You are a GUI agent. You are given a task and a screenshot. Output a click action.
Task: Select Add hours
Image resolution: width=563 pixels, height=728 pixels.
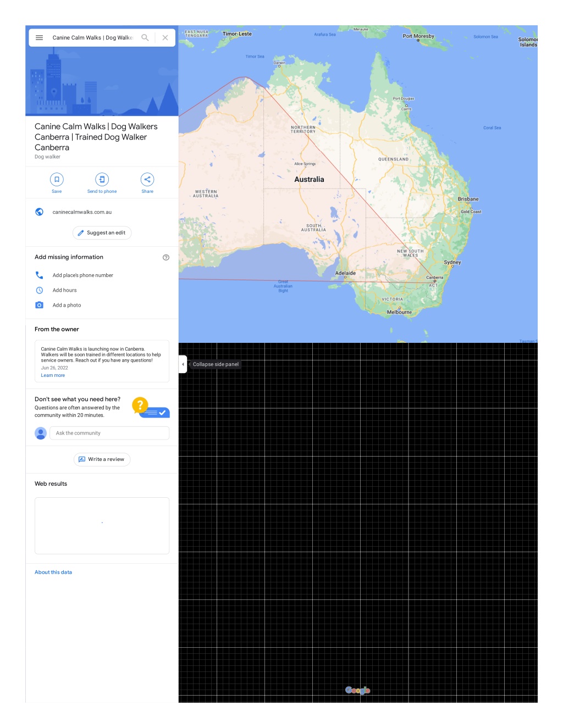[64, 290]
